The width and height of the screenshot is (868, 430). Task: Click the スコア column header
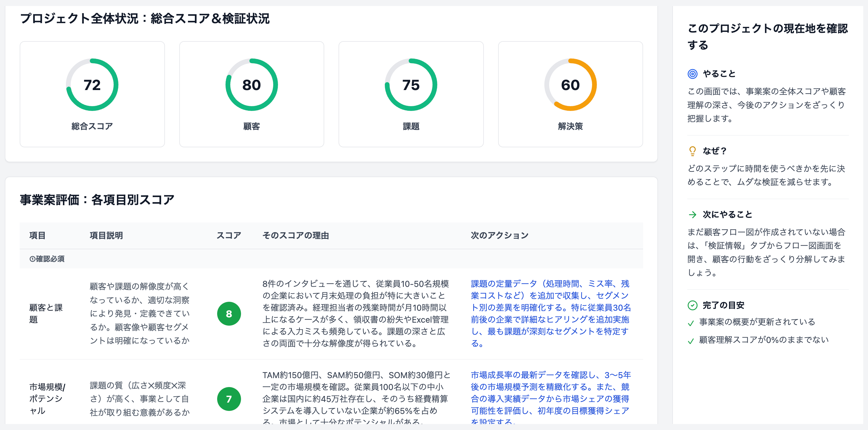pyautogui.click(x=229, y=236)
